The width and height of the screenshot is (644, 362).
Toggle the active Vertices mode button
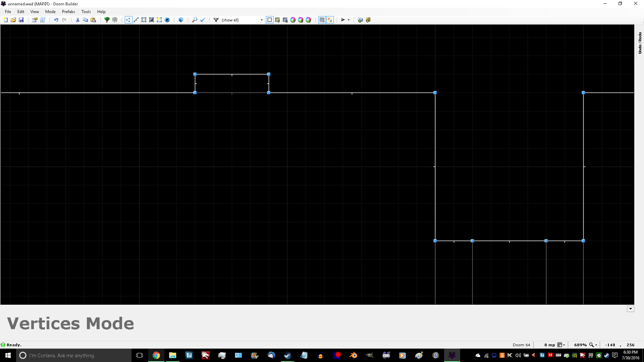point(128,20)
